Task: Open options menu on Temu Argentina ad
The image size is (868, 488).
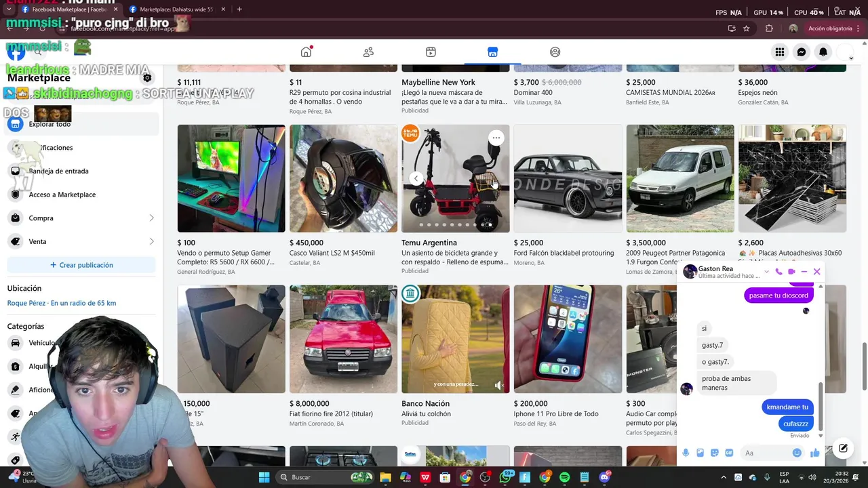Action: point(496,138)
